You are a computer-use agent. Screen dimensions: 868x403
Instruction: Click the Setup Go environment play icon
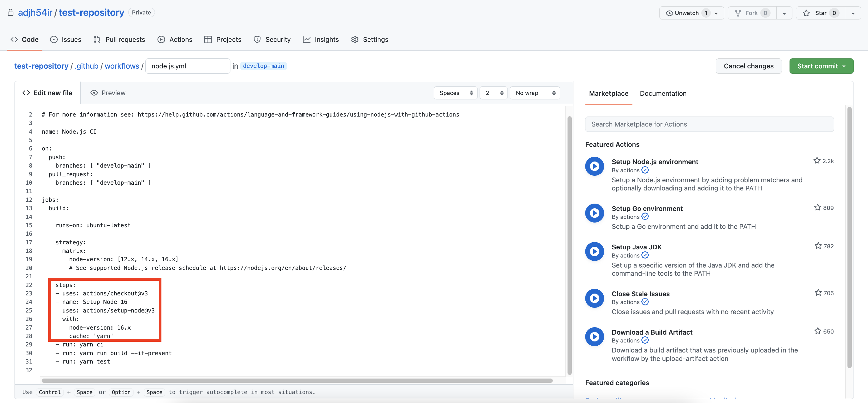point(594,213)
